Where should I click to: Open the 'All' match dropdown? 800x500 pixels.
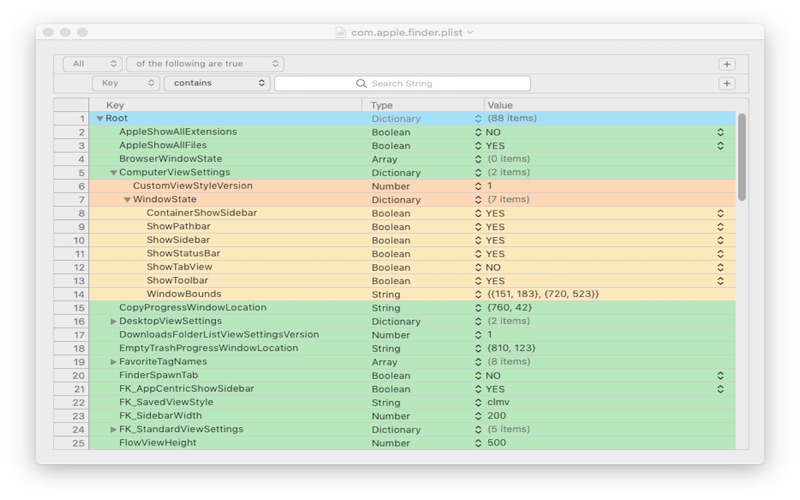[93, 64]
